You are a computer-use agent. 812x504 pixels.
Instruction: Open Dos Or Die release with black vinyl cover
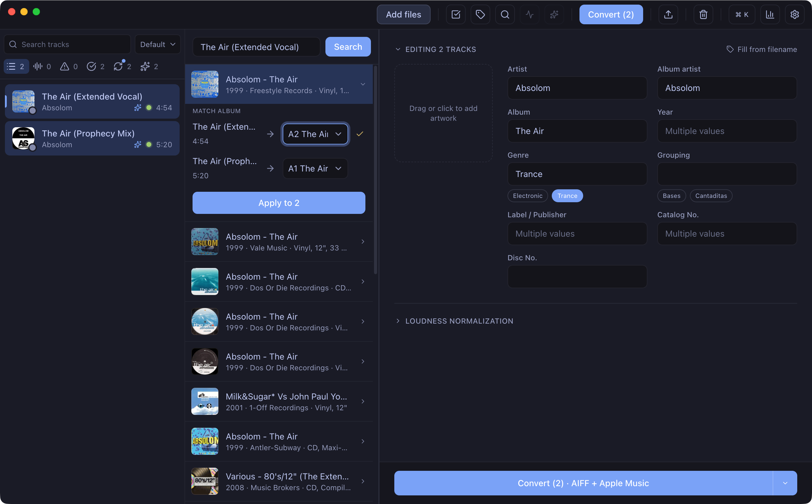[x=279, y=362]
